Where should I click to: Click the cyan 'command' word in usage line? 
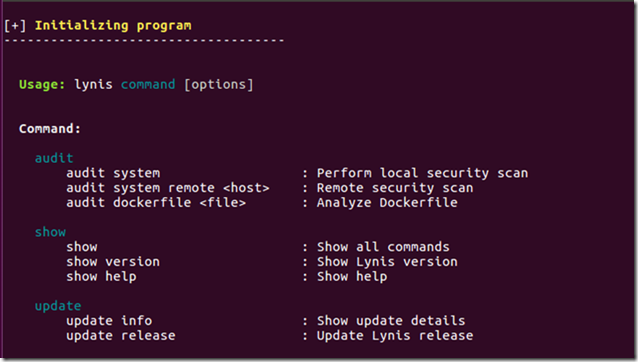[x=148, y=85]
